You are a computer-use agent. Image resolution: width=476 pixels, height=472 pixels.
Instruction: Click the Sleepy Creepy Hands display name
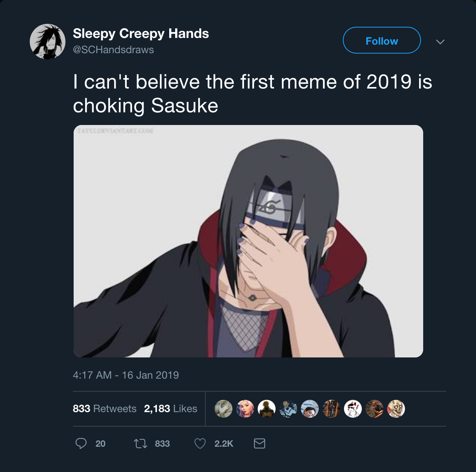(x=141, y=33)
